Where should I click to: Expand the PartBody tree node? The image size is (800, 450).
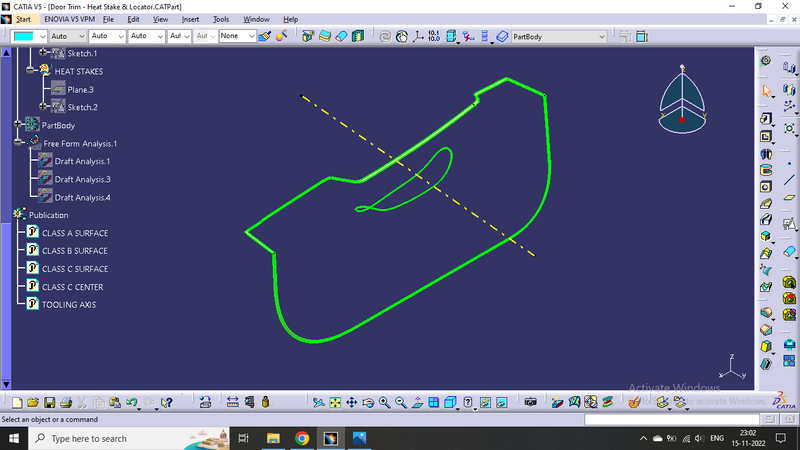click(18, 124)
